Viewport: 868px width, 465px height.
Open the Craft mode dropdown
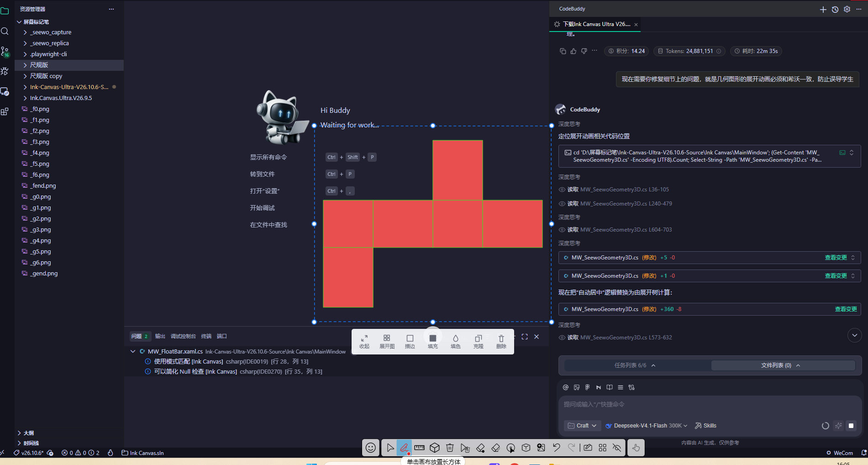pyautogui.click(x=582, y=426)
